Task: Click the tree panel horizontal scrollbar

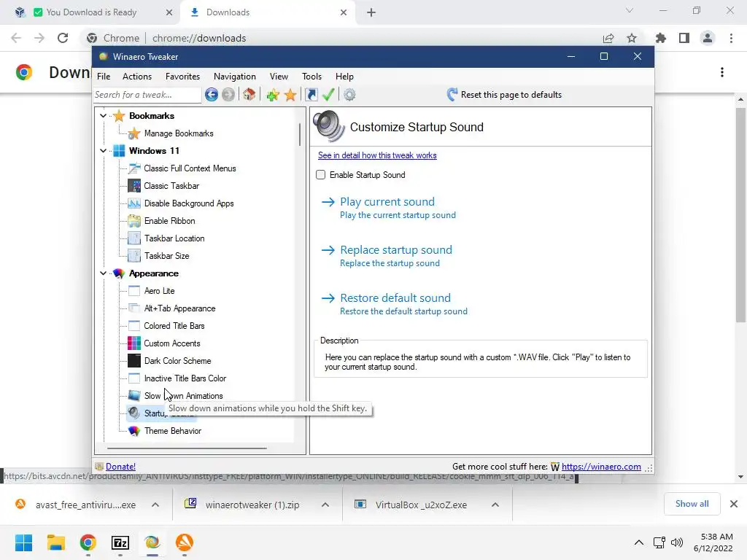Action: click(187, 448)
